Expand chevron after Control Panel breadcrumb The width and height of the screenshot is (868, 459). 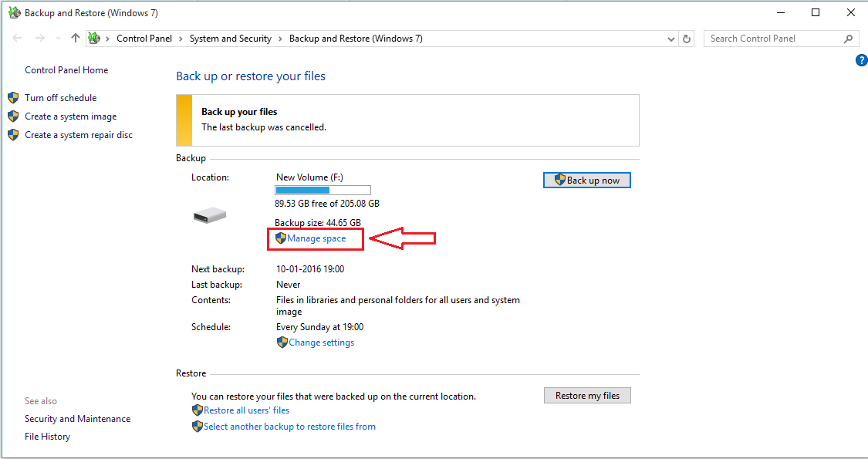[x=181, y=39]
